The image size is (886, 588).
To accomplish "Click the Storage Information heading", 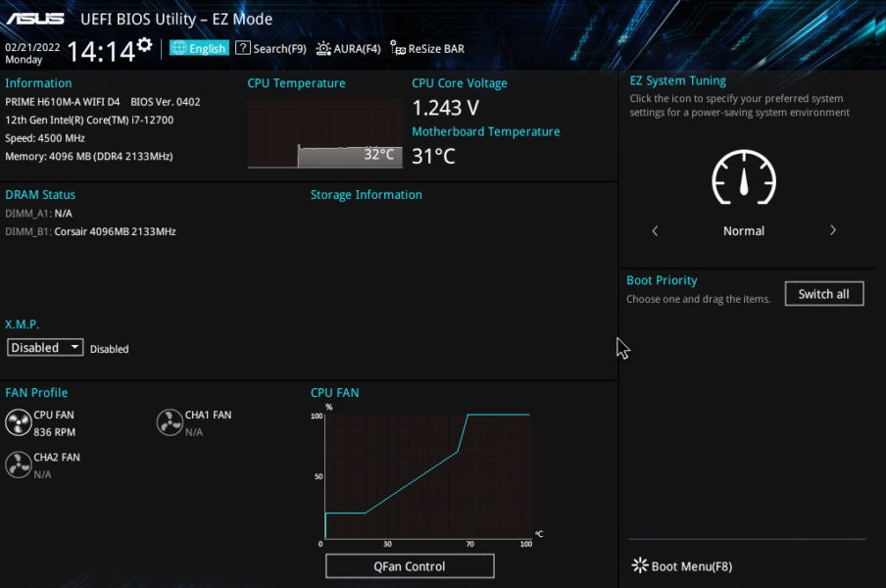I will click(367, 195).
